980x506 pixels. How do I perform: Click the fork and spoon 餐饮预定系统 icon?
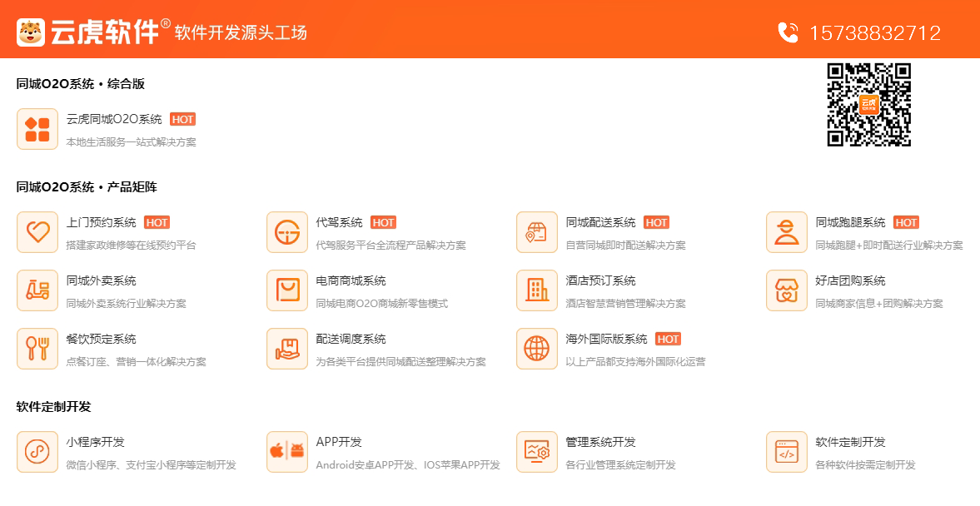click(x=37, y=349)
